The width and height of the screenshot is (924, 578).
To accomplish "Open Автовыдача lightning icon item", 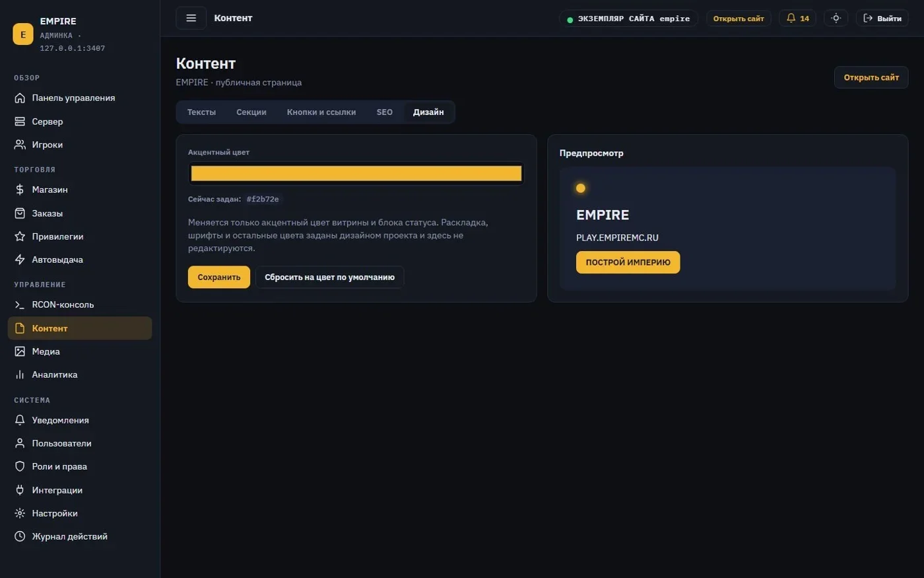I will click(80, 260).
